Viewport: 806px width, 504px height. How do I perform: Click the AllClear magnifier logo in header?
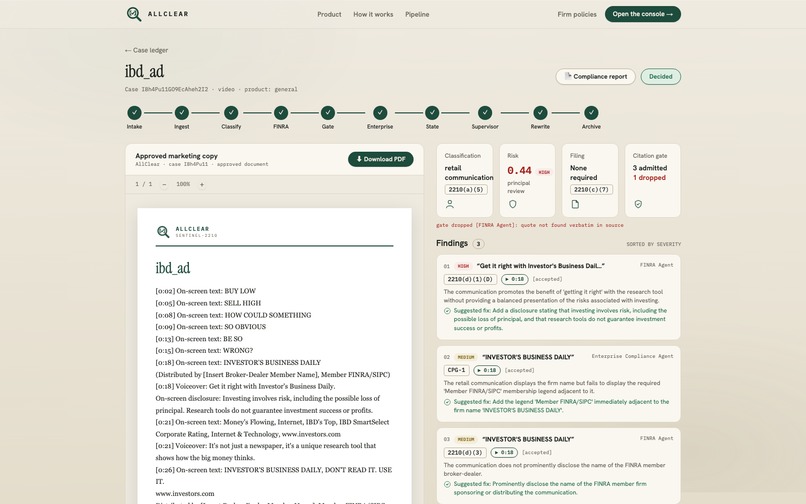(134, 14)
